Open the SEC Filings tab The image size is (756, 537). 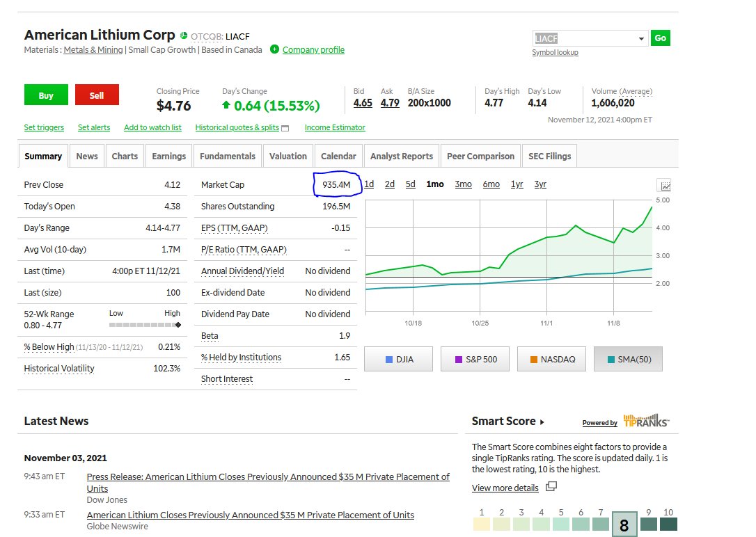click(x=550, y=156)
